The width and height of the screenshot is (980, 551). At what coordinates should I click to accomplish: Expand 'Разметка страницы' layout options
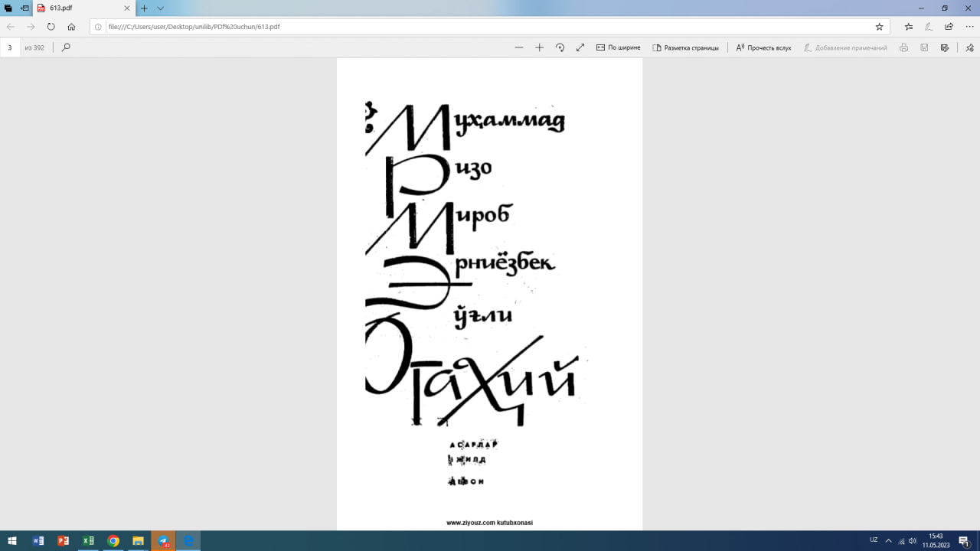point(685,47)
